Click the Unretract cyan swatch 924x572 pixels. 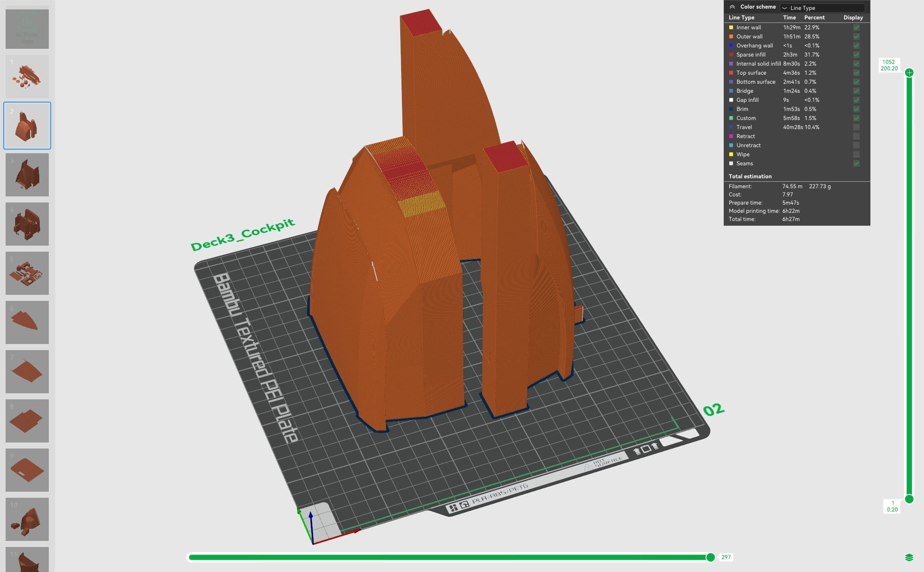(x=731, y=145)
